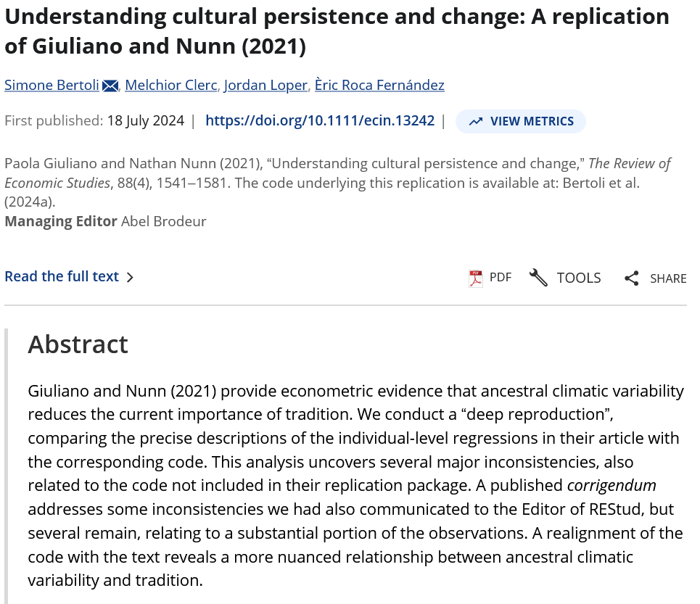Click the email envelope icon beside Simone Bertoli
The height and width of the screenshot is (604, 700).
click(x=110, y=86)
